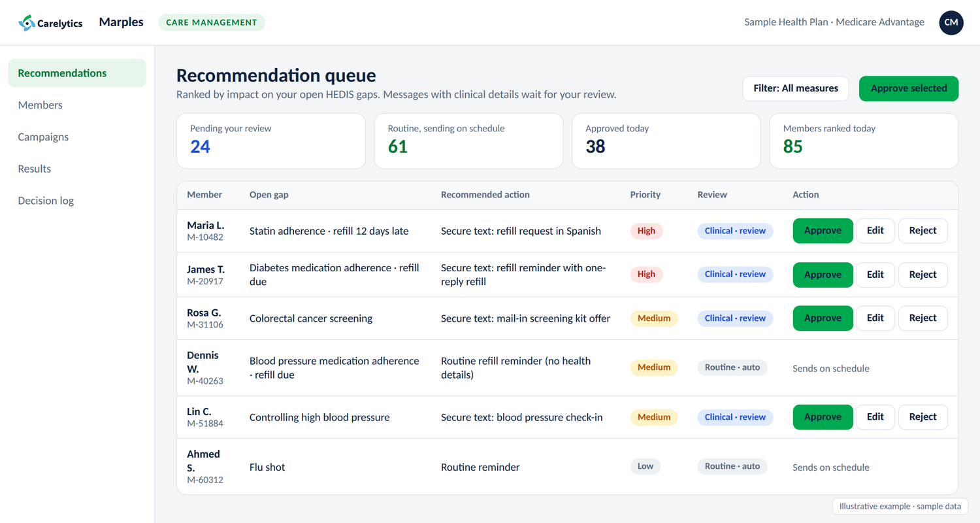Select the Approved today card
This screenshot has width=980, height=523.
tap(666, 141)
